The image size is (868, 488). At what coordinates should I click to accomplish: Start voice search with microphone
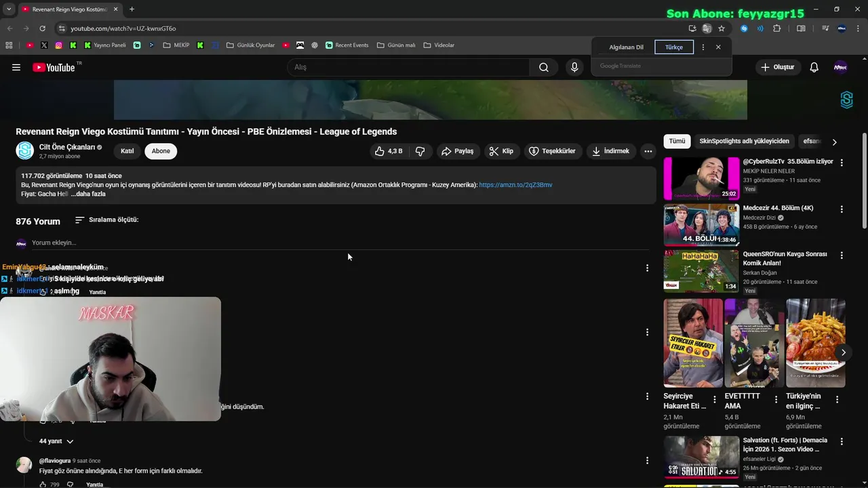(x=574, y=67)
